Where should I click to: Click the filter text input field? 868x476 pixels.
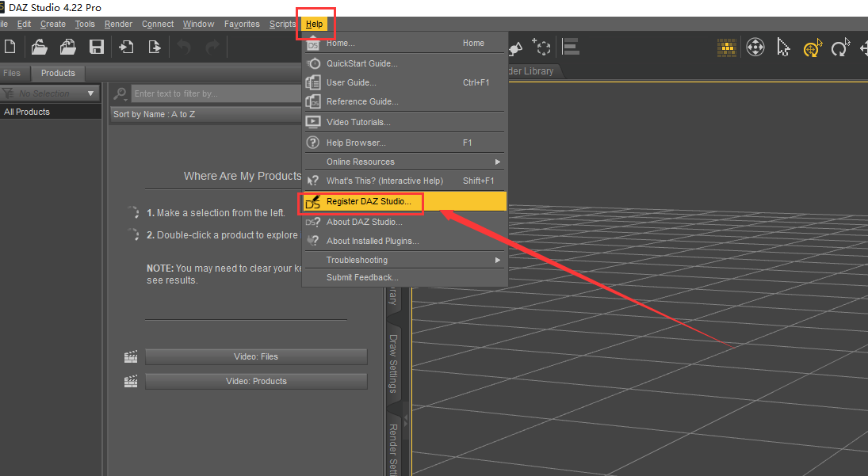214,93
